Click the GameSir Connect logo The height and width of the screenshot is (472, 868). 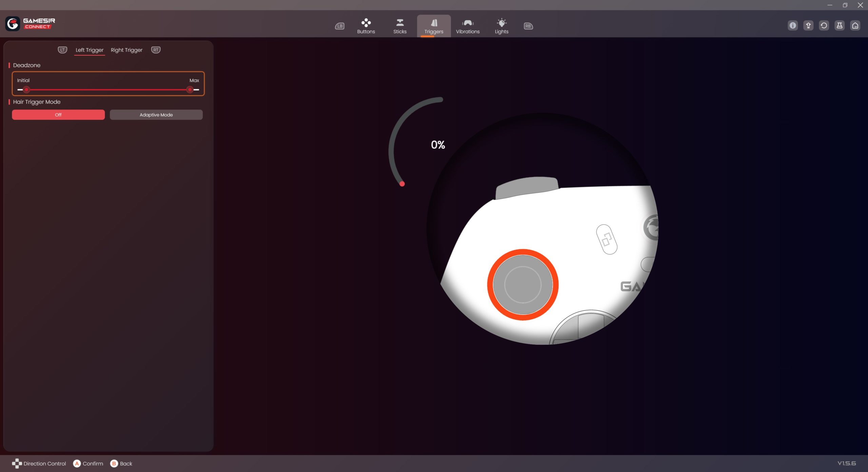coord(30,24)
